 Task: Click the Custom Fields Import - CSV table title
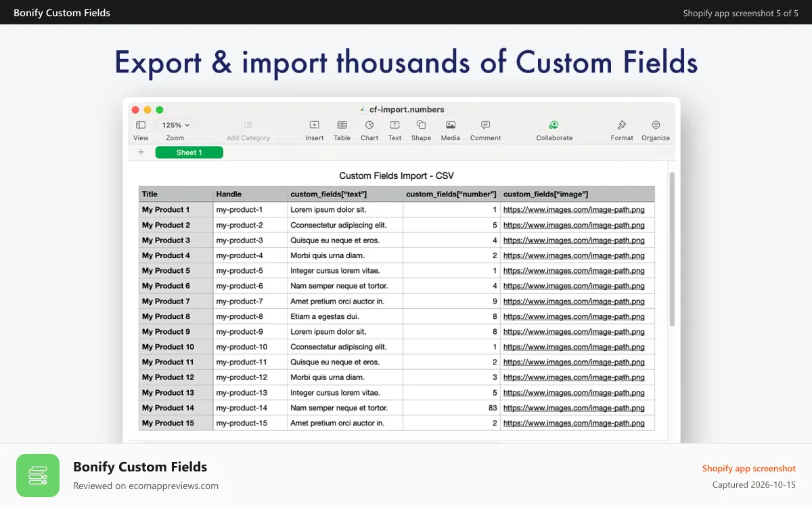[x=397, y=175]
